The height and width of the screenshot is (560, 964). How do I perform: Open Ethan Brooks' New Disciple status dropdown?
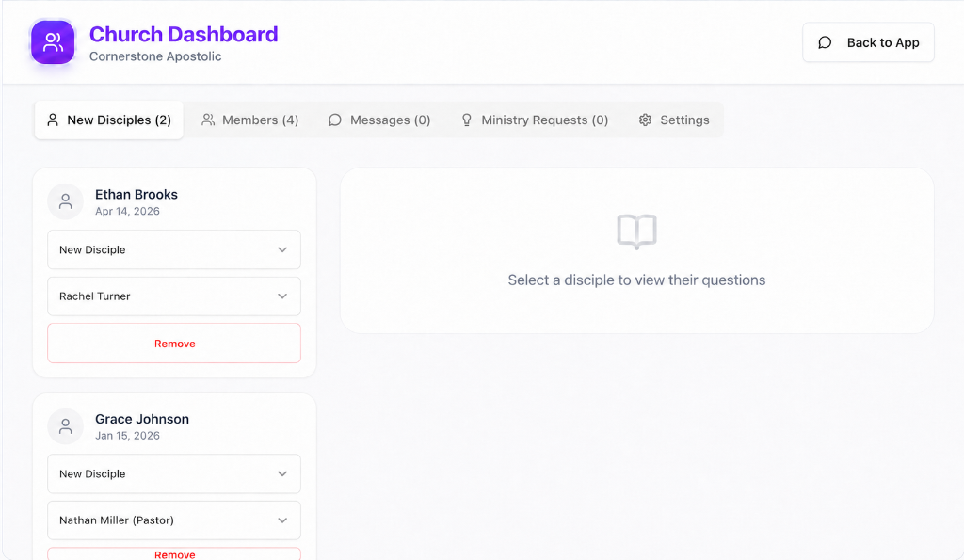174,249
